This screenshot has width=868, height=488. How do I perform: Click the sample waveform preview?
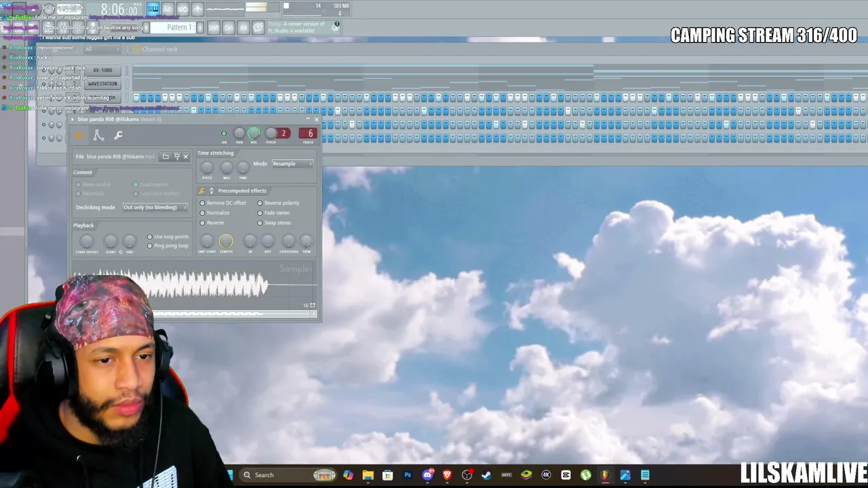[195, 283]
